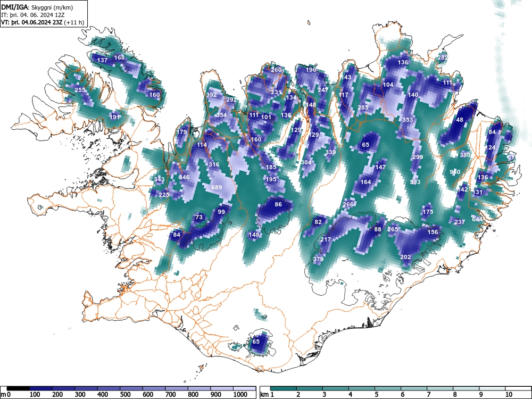The height and width of the screenshot is (399, 532).
Task: Click the visibility value 392 on the map
Action: coord(211,95)
